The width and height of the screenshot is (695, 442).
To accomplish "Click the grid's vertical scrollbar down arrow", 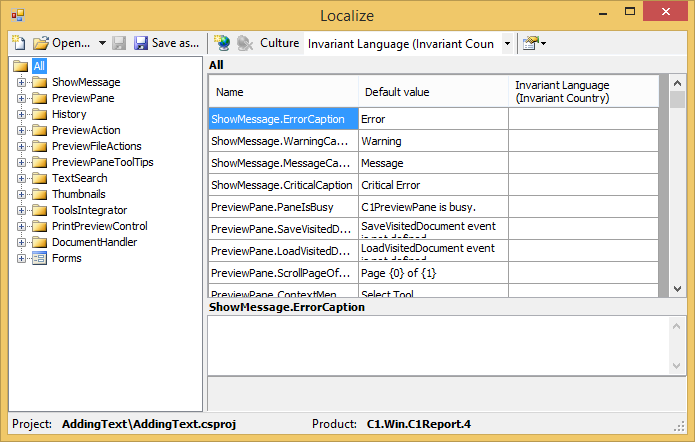I will [x=677, y=289].
